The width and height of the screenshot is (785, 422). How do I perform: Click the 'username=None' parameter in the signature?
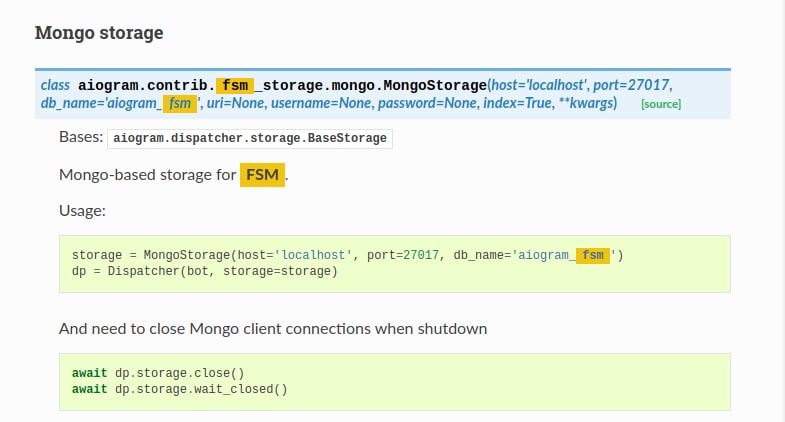[x=321, y=103]
